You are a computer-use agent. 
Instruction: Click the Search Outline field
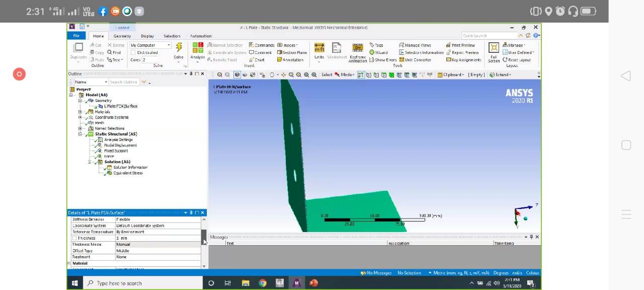pyautogui.click(x=125, y=82)
